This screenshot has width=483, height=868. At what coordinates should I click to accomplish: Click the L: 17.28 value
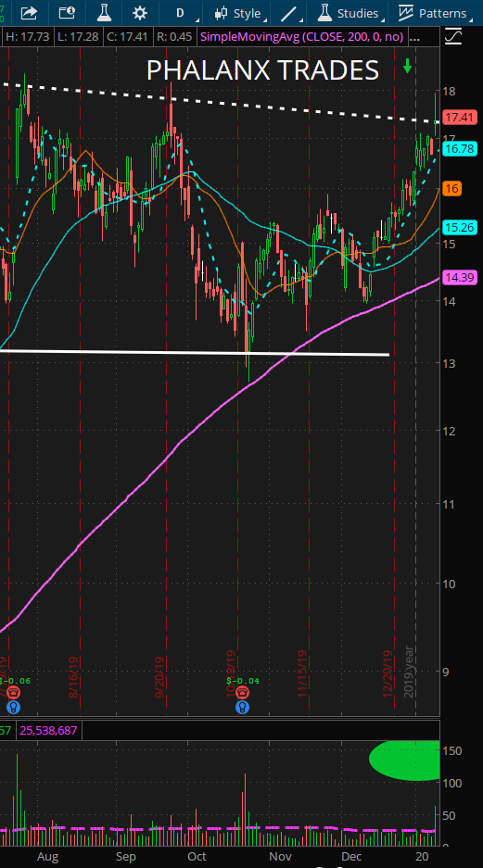[76, 37]
